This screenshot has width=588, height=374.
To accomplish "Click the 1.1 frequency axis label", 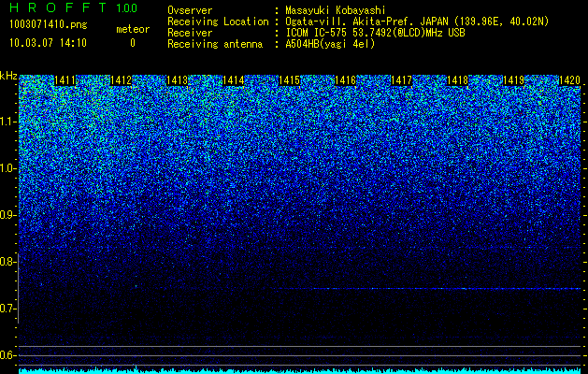I will (7, 122).
